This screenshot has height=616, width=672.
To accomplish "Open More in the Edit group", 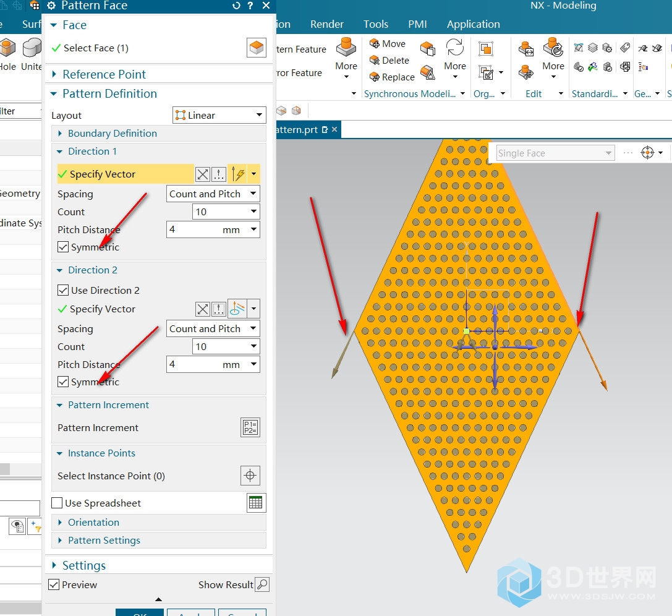I will 553,59.
